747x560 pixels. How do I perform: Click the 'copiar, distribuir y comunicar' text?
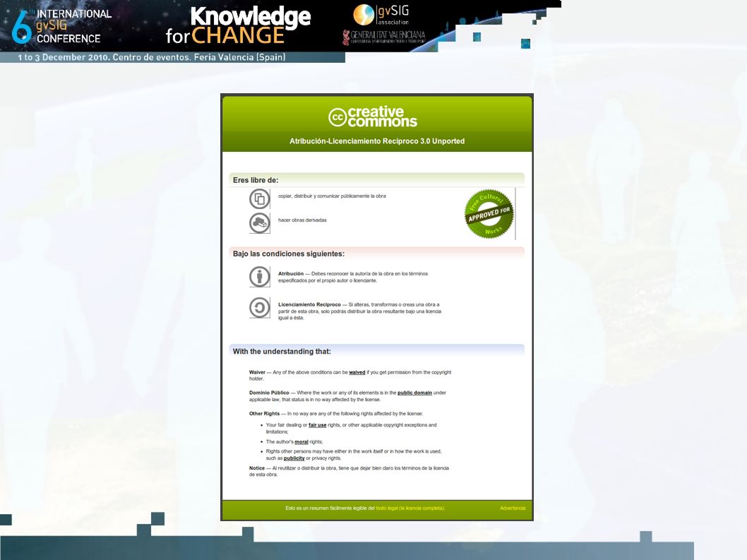[332, 196]
